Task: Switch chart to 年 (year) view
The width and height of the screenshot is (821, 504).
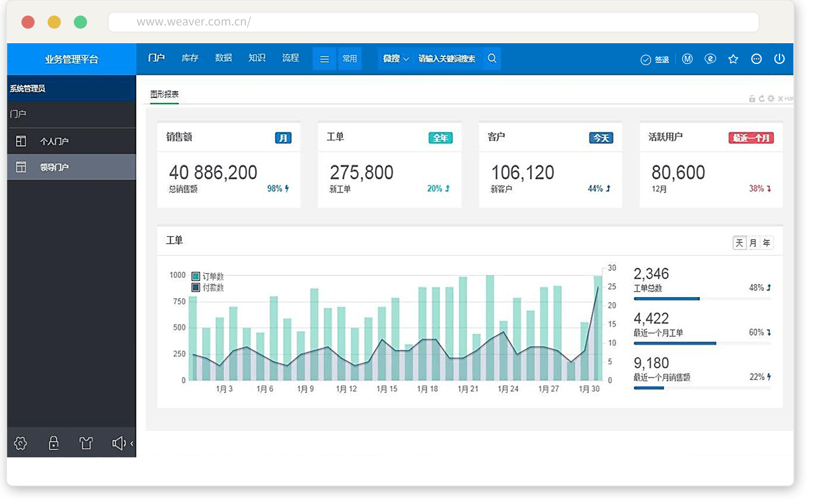Action: click(x=766, y=243)
